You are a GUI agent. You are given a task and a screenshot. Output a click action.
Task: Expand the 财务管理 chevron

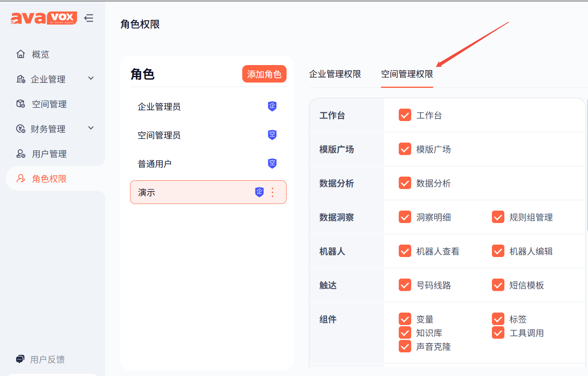coord(91,128)
